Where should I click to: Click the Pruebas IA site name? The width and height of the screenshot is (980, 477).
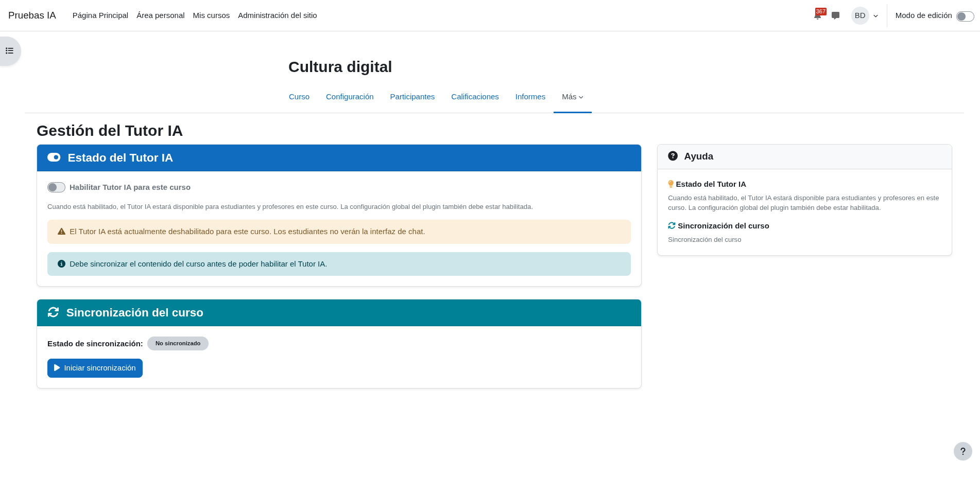coord(32,15)
